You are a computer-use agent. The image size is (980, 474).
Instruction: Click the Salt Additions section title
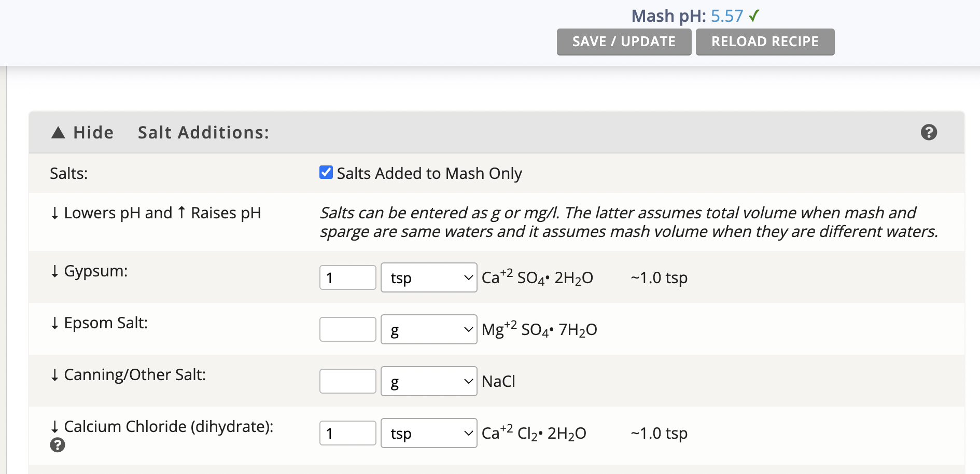click(x=203, y=133)
